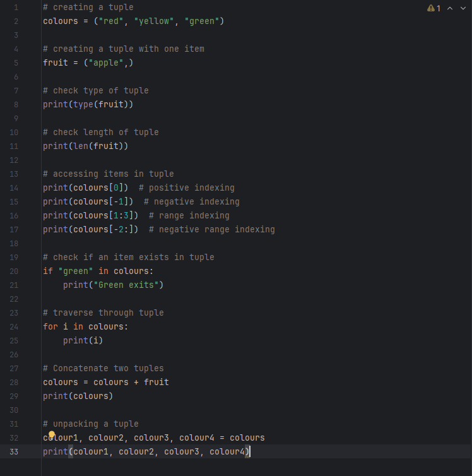The height and width of the screenshot is (476, 472).
Task: Click the warning indicator showing 1 problem
Action: click(x=434, y=8)
